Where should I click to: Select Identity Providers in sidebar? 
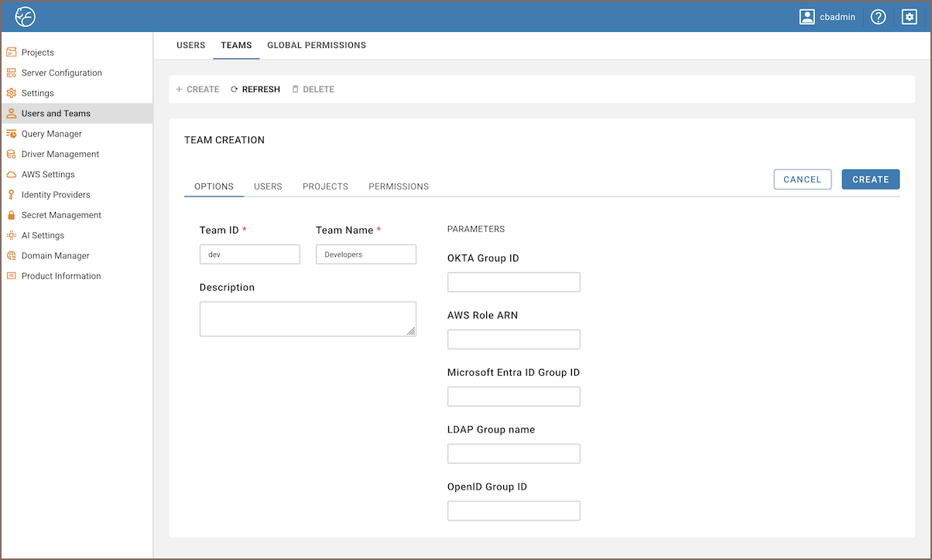(x=55, y=195)
